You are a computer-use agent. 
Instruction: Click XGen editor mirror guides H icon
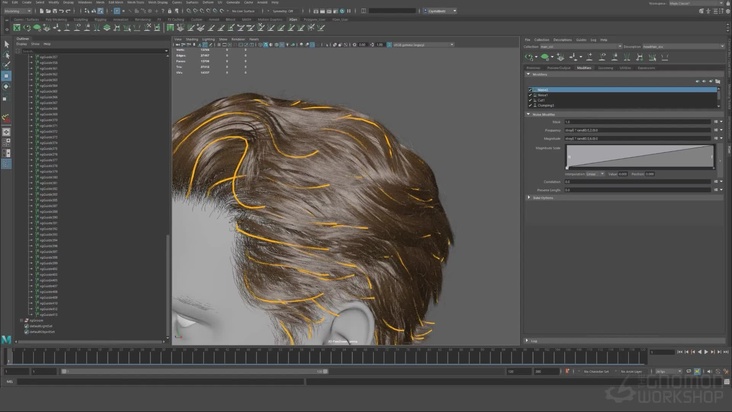pos(640,57)
